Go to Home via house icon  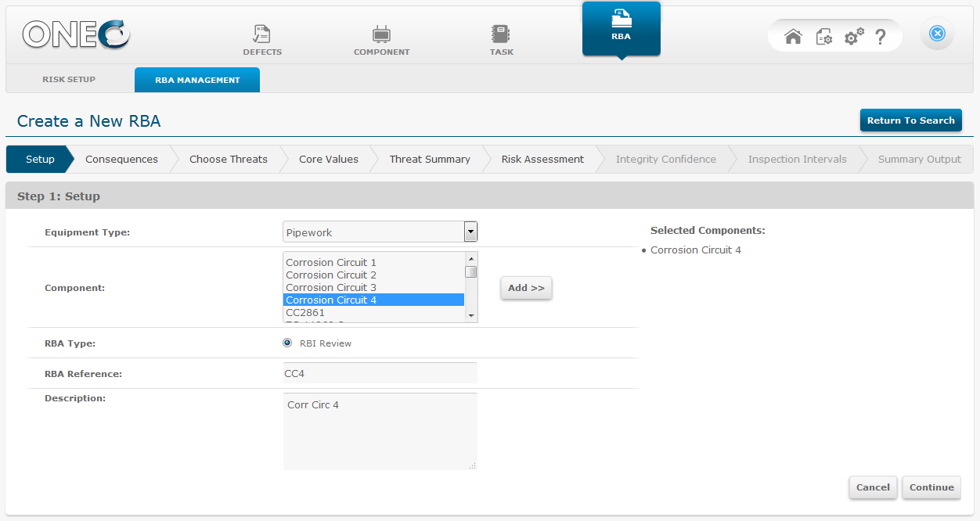click(793, 37)
